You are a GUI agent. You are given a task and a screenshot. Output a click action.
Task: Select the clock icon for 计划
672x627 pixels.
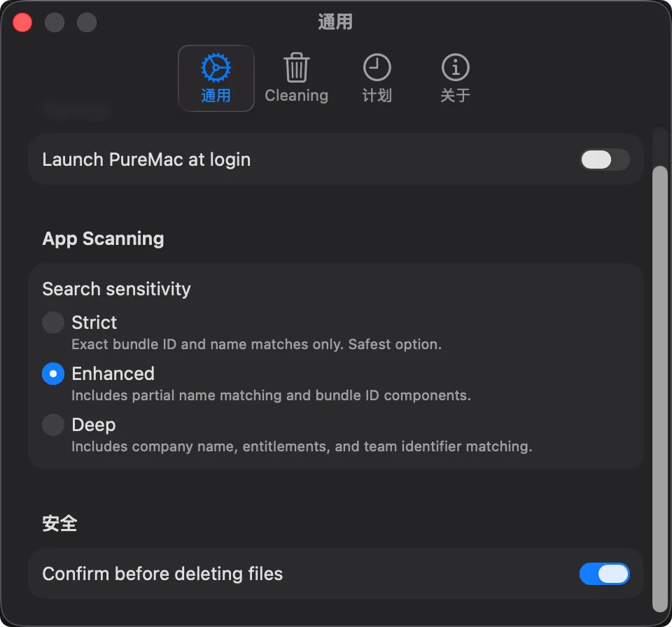click(x=377, y=67)
